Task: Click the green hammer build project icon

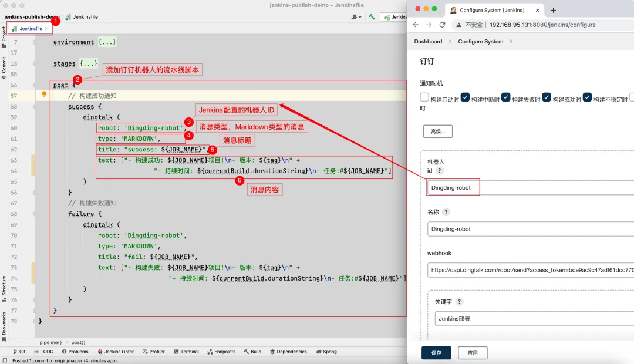Action: pyautogui.click(x=372, y=16)
